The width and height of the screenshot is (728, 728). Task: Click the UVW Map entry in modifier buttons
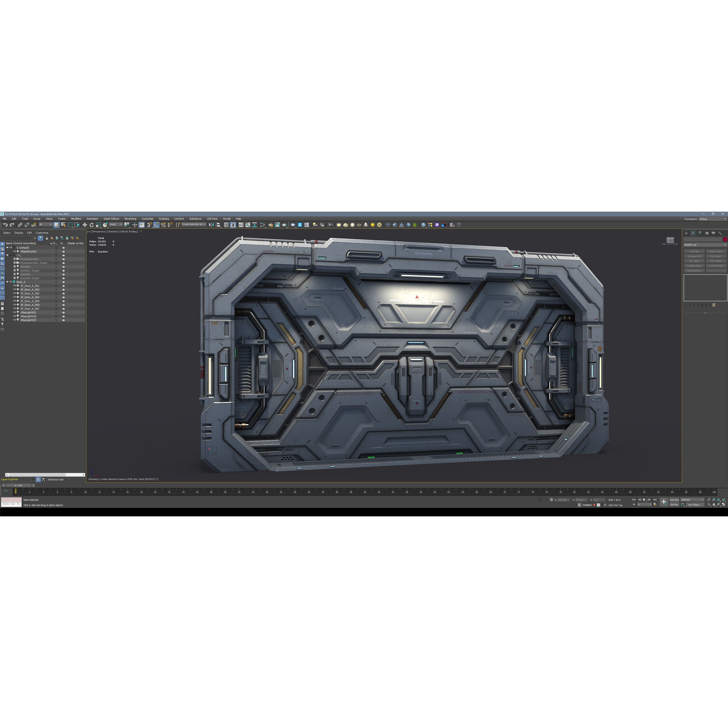tap(695, 252)
